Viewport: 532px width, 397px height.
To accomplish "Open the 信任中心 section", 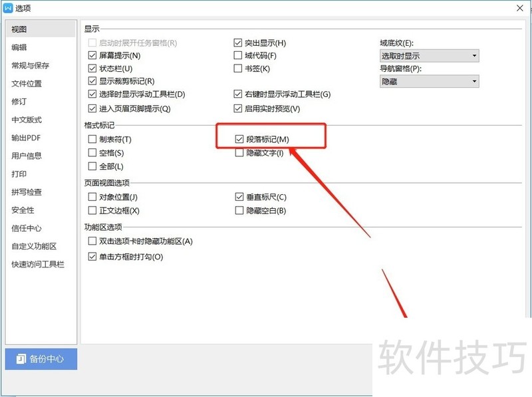I will 27,228.
